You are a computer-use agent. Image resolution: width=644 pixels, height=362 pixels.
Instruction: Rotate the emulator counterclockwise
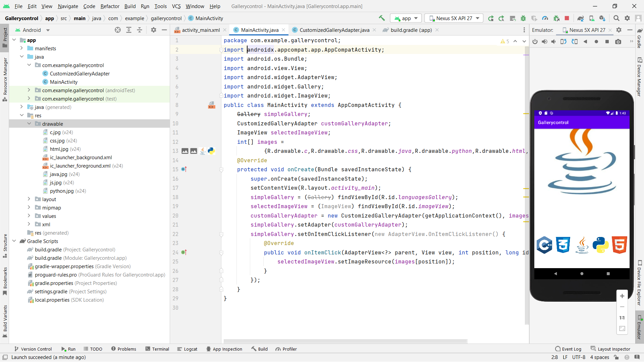tap(563, 42)
